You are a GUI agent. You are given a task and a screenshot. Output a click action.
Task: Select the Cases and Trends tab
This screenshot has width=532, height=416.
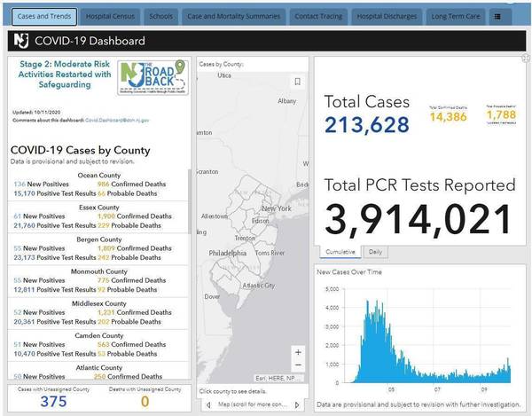[44, 17]
